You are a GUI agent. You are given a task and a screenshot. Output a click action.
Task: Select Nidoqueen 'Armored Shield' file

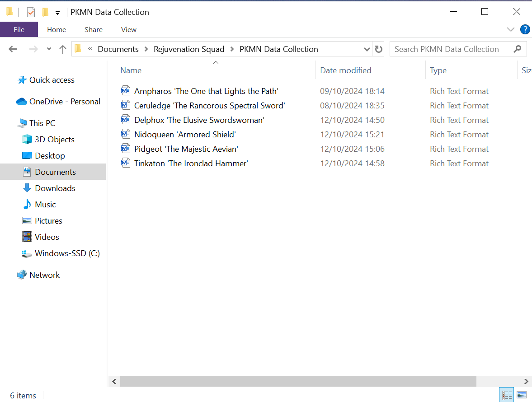point(185,135)
